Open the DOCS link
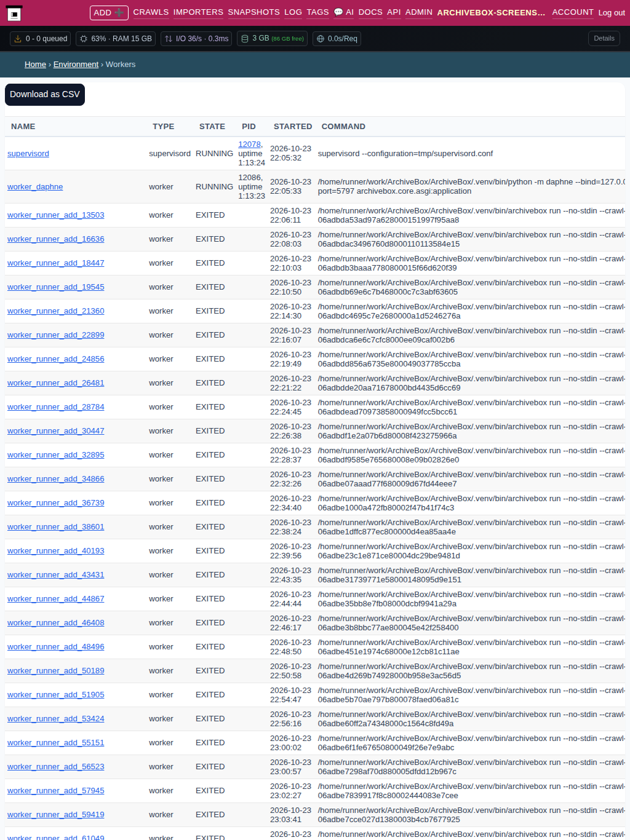This screenshot has height=840, width=630. (370, 12)
